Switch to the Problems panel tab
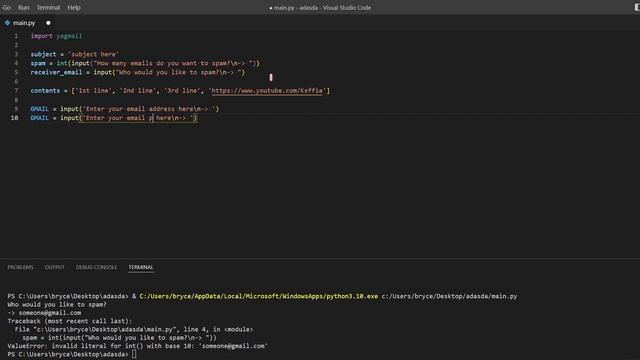640x360 pixels. (x=20, y=267)
